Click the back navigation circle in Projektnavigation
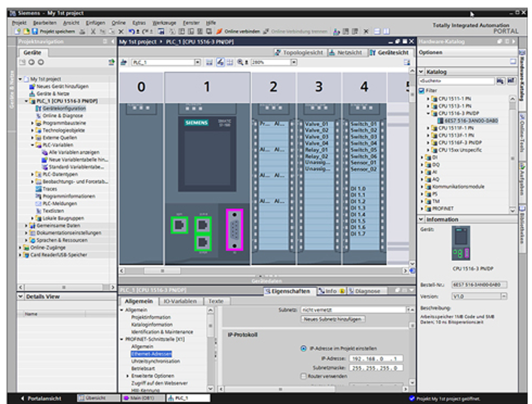The width and height of the screenshot is (532, 404). click(x=32, y=62)
